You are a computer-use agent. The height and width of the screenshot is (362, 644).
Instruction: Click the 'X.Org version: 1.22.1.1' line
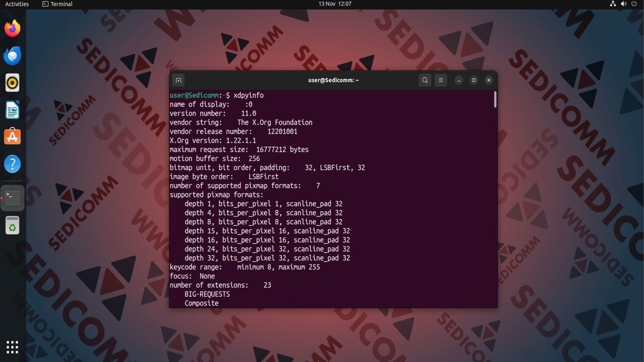[x=213, y=140]
